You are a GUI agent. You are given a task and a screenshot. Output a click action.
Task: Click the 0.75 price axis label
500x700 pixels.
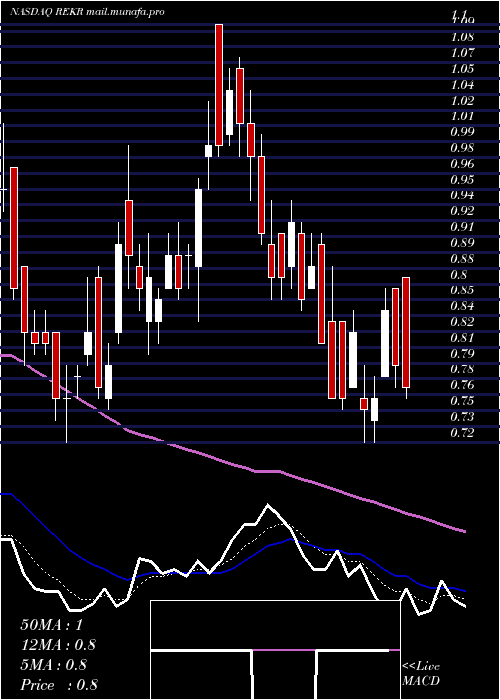pyautogui.click(x=462, y=401)
